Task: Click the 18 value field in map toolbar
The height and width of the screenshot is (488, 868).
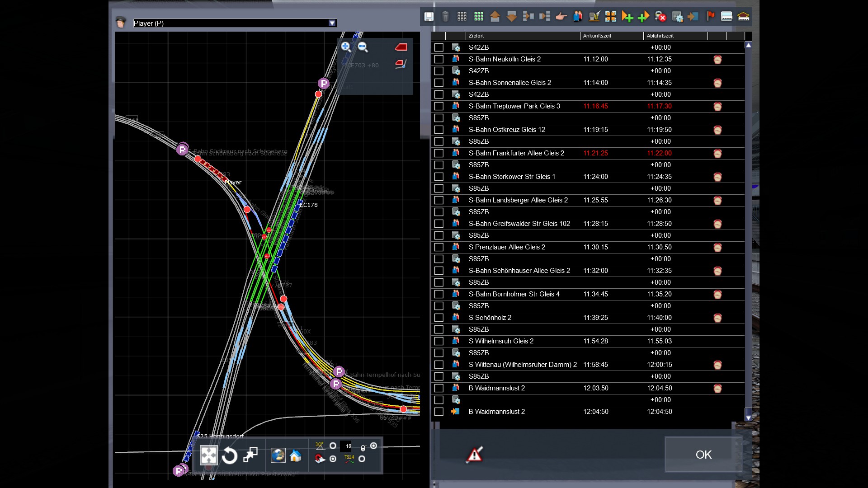Action: (x=347, y=446)
